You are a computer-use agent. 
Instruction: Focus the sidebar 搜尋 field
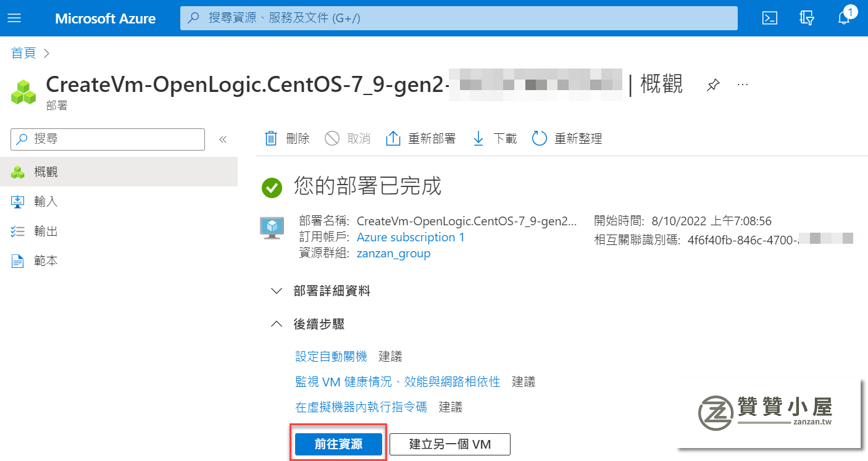point(107,139)
